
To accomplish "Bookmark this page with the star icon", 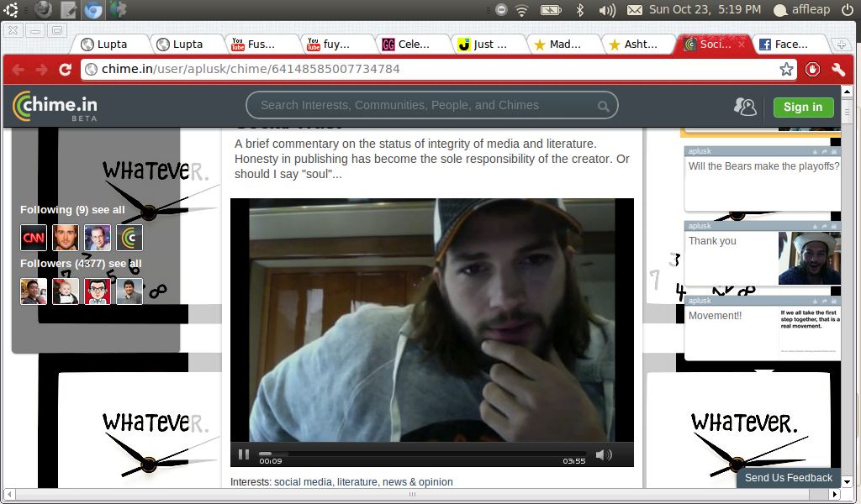I will pos(786,69).
